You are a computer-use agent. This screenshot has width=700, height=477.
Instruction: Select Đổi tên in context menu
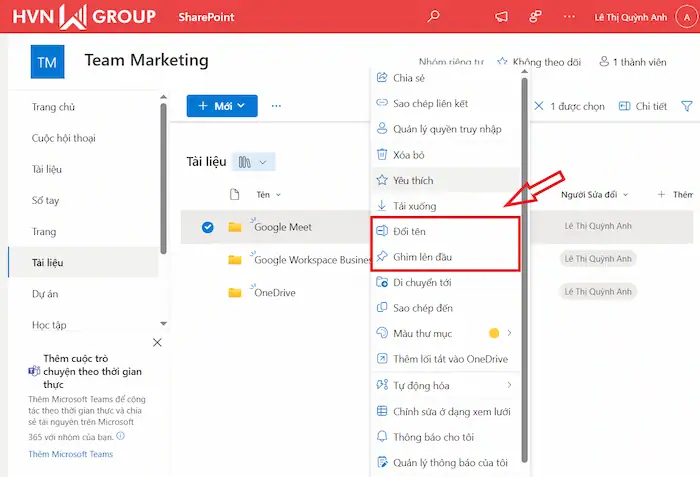coord(409,231)
